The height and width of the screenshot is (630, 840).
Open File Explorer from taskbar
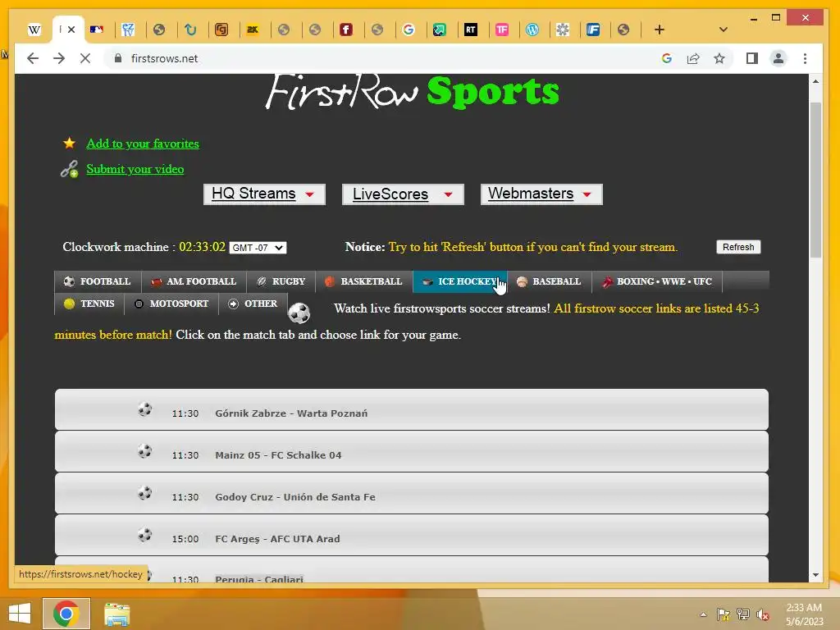click(x=116, y=614)
